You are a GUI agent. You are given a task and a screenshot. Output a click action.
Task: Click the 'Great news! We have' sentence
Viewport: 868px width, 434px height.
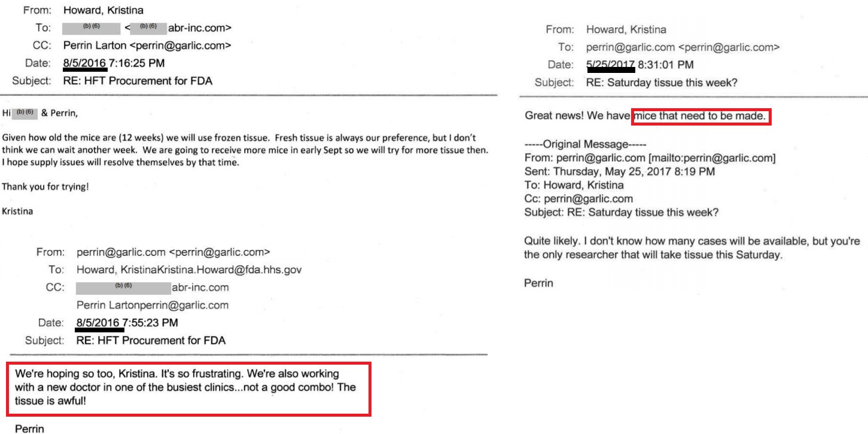pos(646,116)
